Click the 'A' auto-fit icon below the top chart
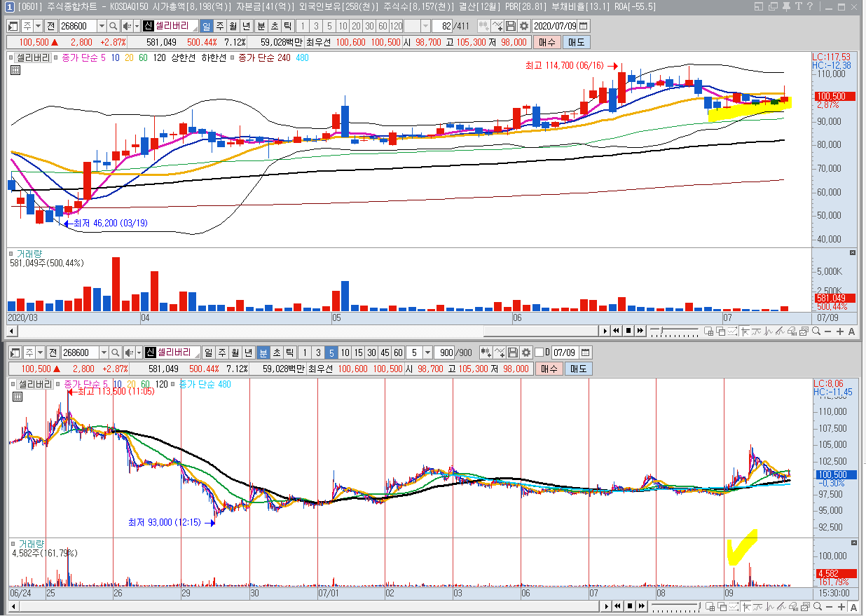Image resolution: width=866 pixels, height=616 pixels. pyautogui.click(x=851, y=331)
